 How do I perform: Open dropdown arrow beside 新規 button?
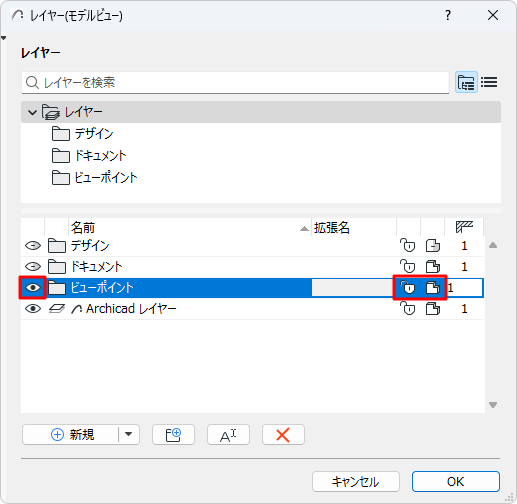tap(129, 434)
